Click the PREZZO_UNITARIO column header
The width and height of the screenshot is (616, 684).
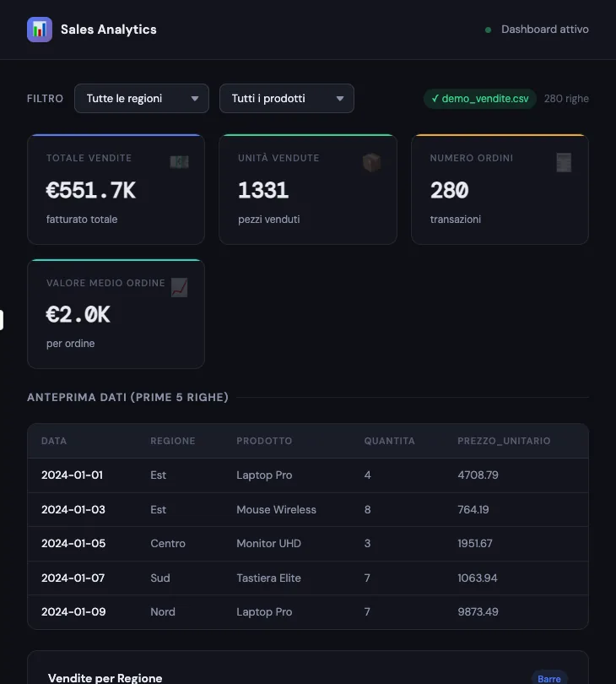coord(504,441)
